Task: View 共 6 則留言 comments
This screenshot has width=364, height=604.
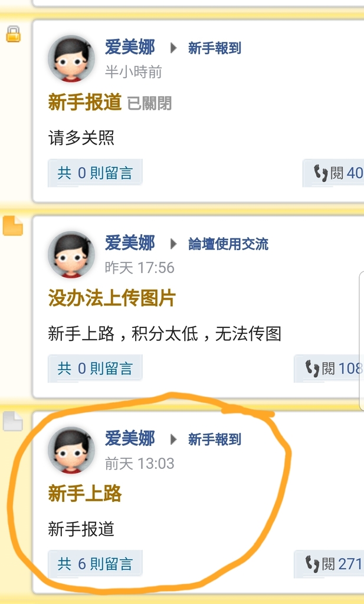Action: tap(95, 564)
